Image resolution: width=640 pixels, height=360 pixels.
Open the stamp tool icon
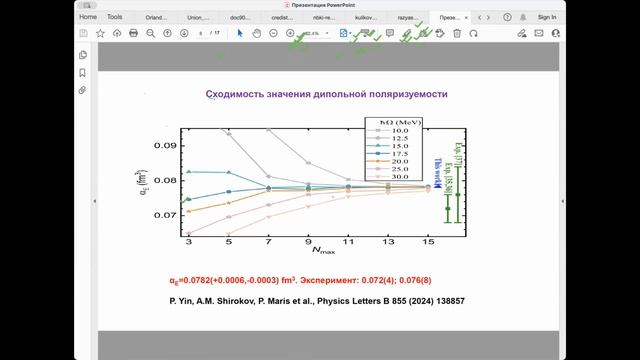tap(440, 33)
